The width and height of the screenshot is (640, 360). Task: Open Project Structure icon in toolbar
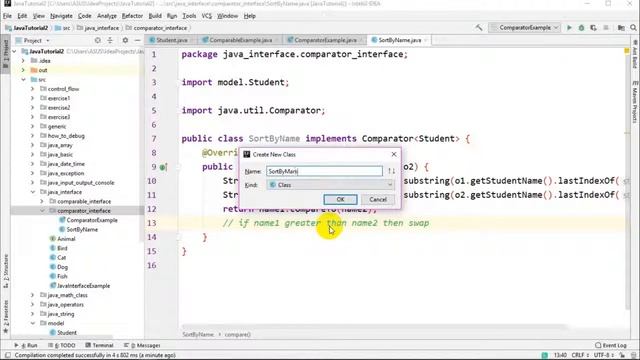coord(621,28)
